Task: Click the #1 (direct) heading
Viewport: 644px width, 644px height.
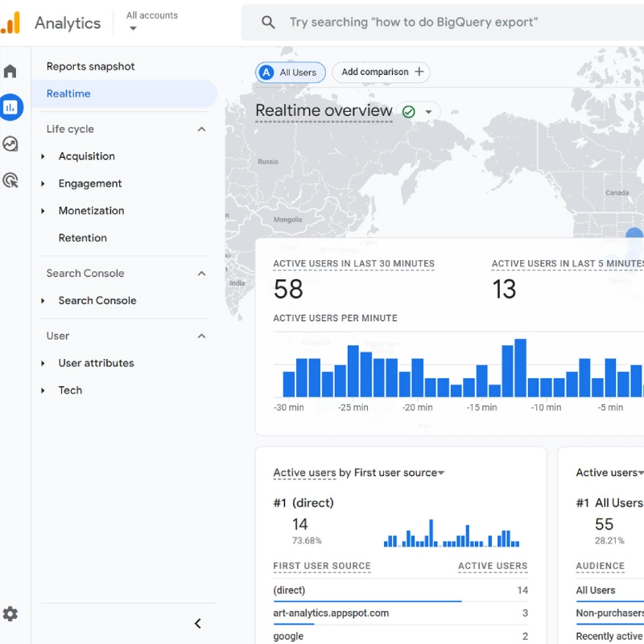Action: (x=303, y=502)
